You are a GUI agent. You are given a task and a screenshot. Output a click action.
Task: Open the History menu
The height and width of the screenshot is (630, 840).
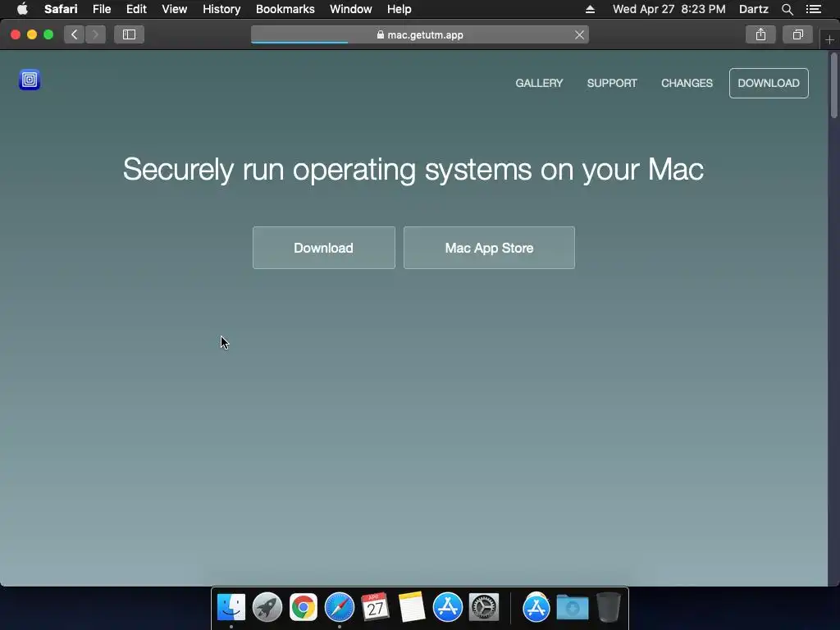coord(221,9)
